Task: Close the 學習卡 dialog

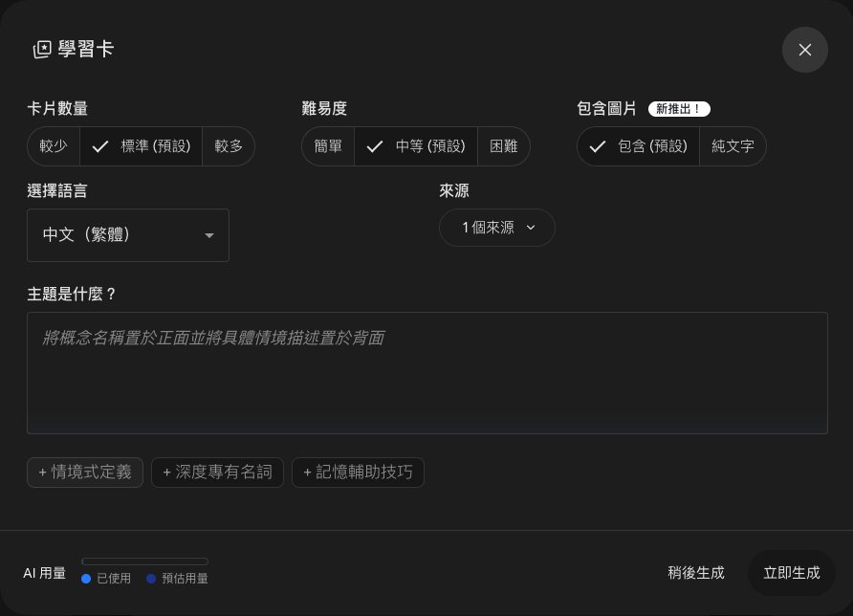Action: 804,50
